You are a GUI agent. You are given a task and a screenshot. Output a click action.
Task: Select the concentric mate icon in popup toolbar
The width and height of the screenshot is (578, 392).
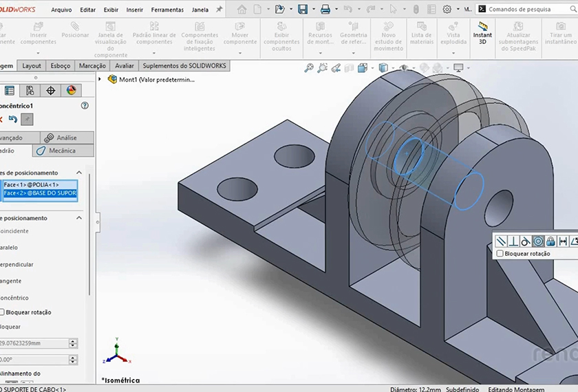coord(538,241)
